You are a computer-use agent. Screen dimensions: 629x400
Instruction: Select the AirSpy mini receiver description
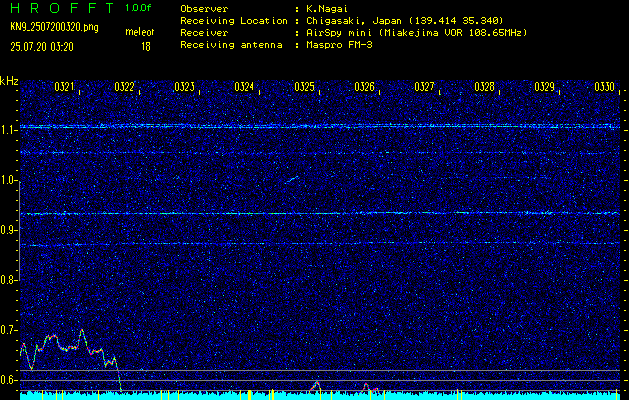(416, 33)
